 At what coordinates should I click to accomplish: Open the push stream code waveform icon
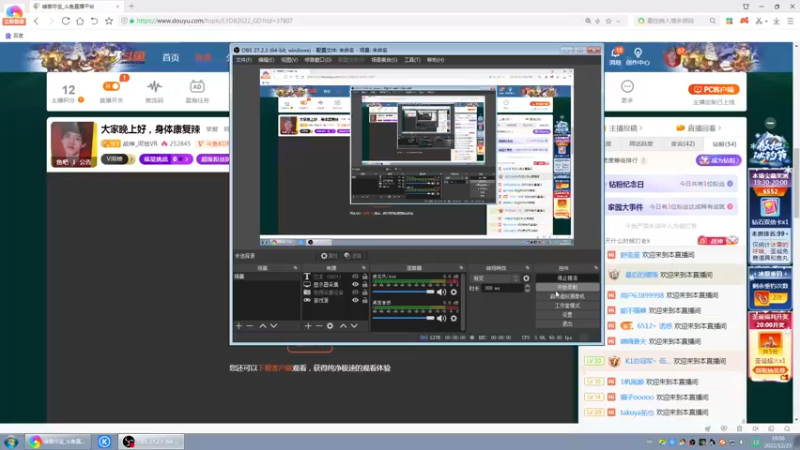coord(154,86)
